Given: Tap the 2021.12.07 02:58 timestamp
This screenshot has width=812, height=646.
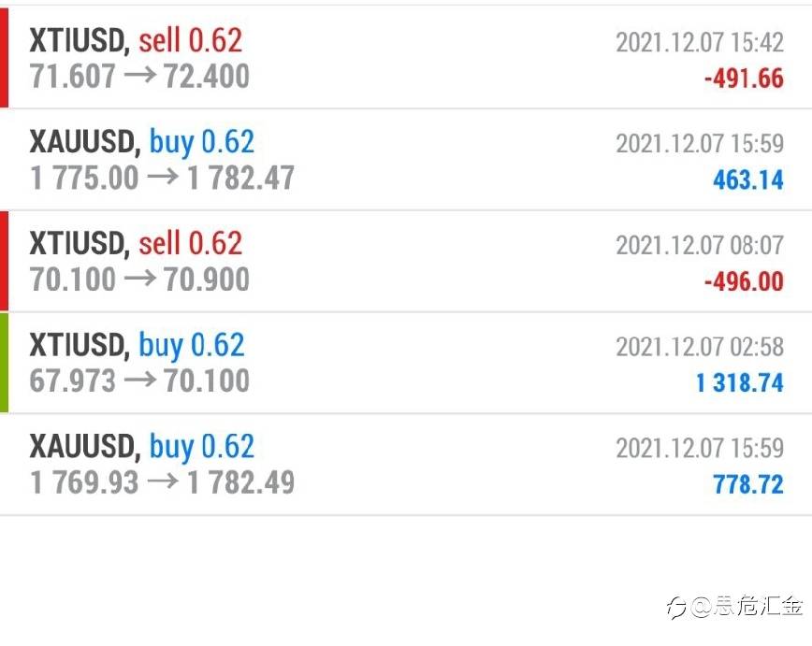Looking at the screenshot, I should 700,347.
